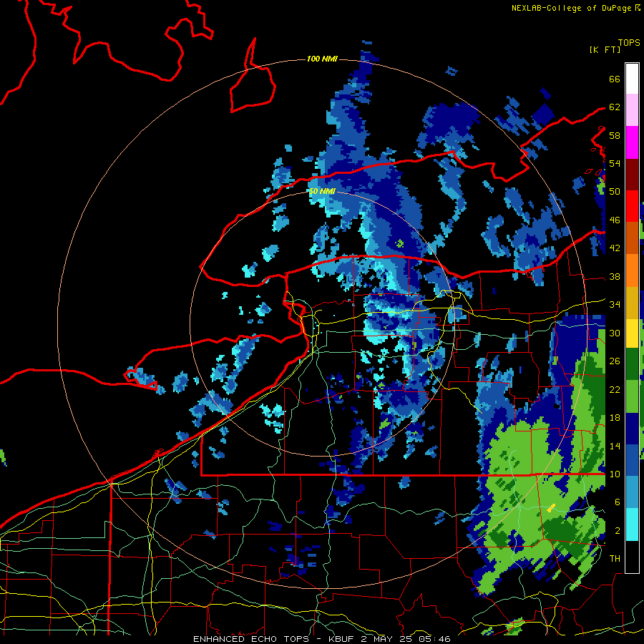Viewport: 644px width, 644px height.
Task: Select the 50 NMI range ring label
Action: 322,191
